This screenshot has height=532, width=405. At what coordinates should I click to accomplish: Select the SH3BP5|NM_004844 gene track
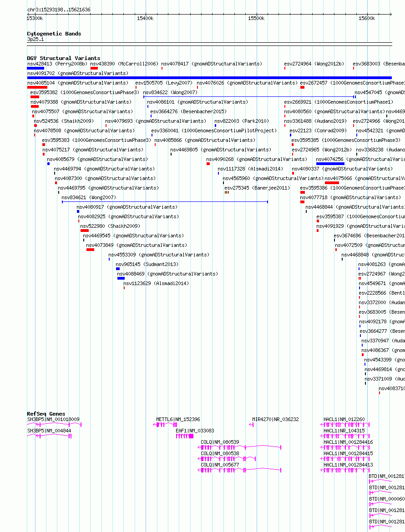click(x=49, y=436)
